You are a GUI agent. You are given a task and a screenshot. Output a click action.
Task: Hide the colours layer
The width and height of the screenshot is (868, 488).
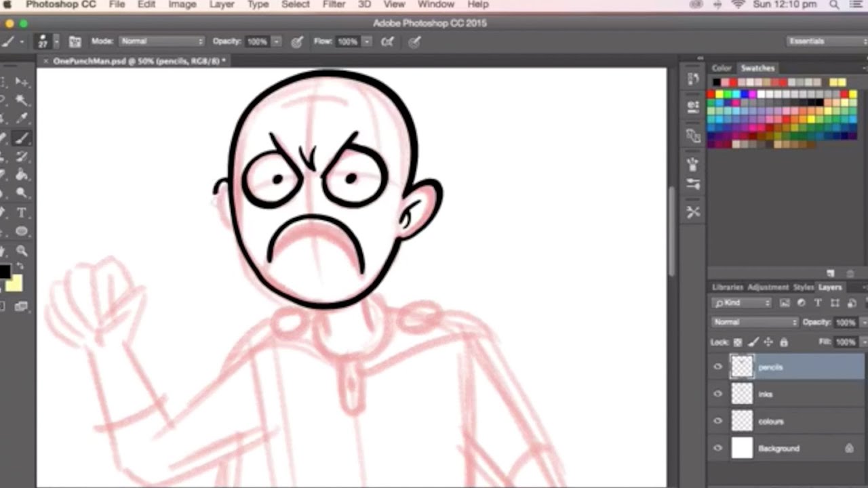(x=718, y=422)
